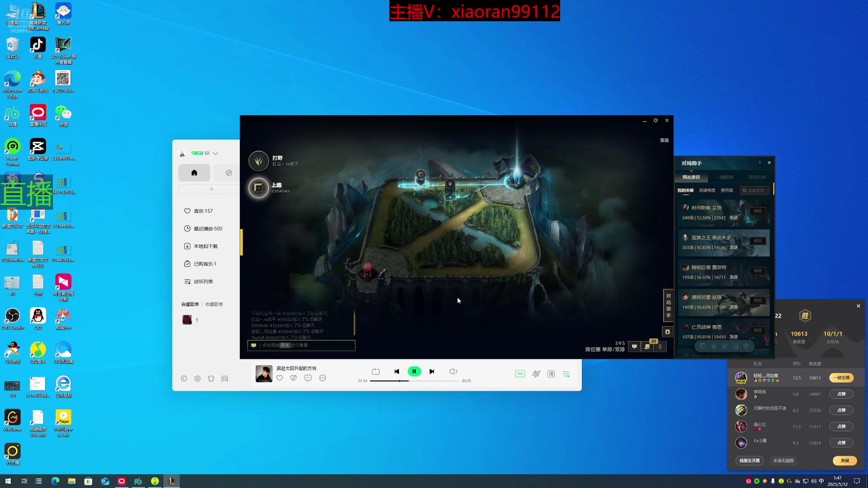This screenshot has width=868, height=488.
Task: Open 本地和下载 local and downloads
Action: (x=201, y=246)
